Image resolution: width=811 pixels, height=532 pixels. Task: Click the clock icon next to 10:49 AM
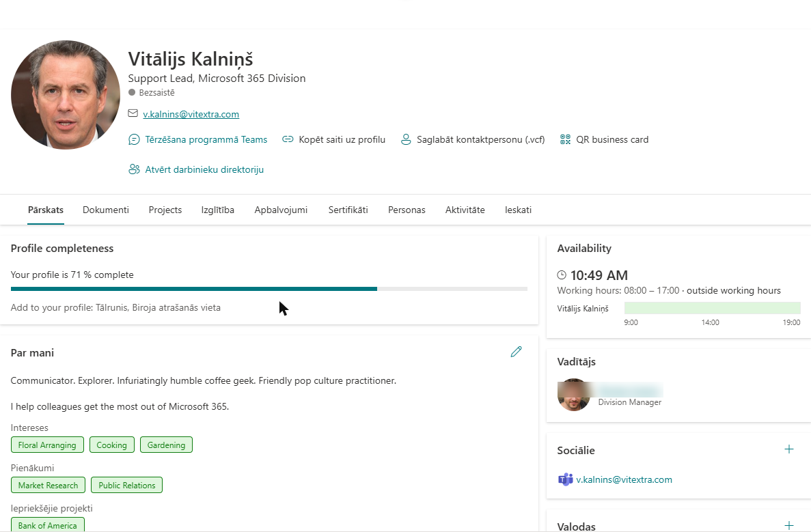click(562, 275)
